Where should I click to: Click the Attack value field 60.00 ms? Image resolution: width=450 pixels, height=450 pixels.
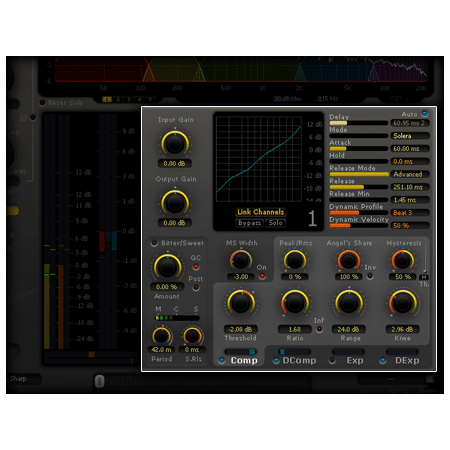410,149
